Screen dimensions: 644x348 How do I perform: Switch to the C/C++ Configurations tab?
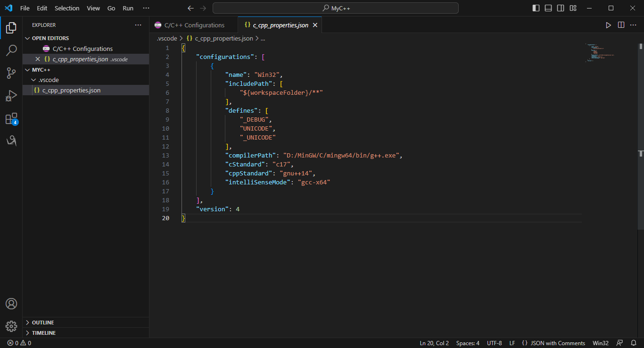tap(194, 25)
